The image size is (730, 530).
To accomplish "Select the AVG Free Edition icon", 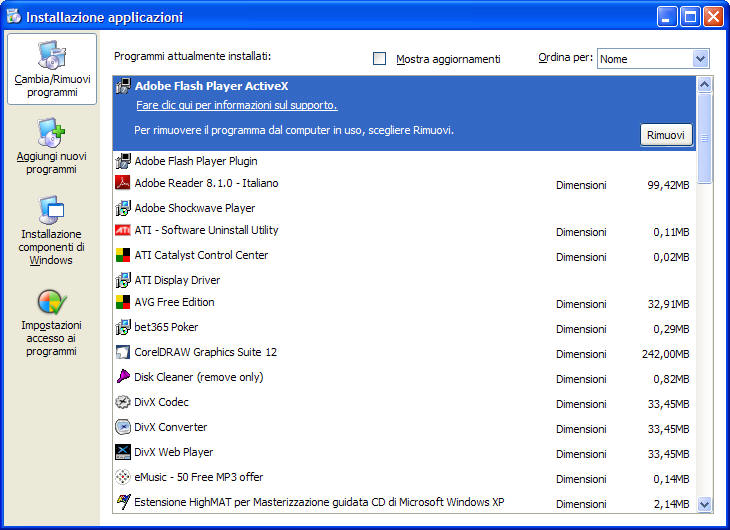I will 123,302.
